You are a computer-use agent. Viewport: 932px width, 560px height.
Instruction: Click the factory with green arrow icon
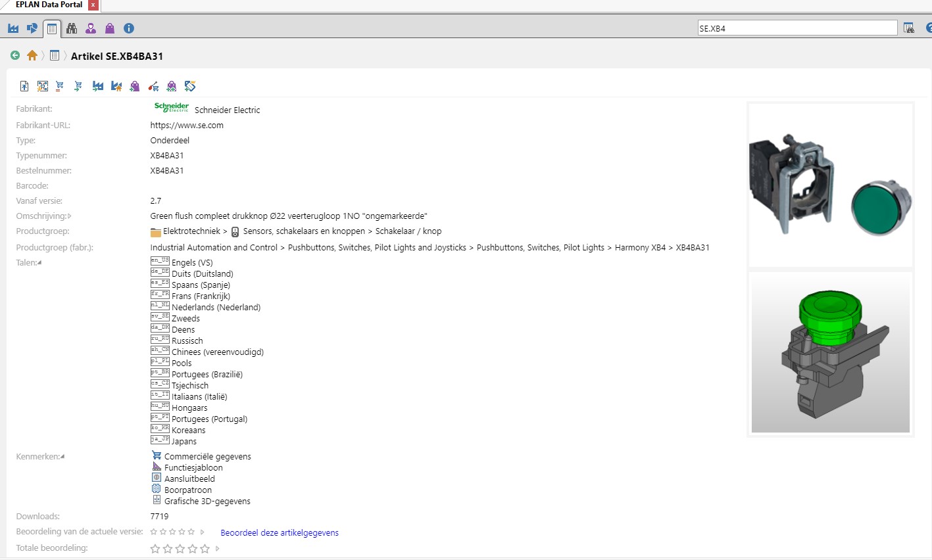click(x=98, y=86)
